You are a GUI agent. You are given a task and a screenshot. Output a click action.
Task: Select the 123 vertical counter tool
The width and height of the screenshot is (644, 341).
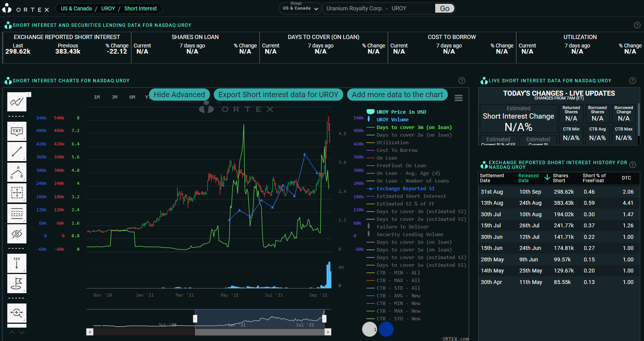coord(17,263)
